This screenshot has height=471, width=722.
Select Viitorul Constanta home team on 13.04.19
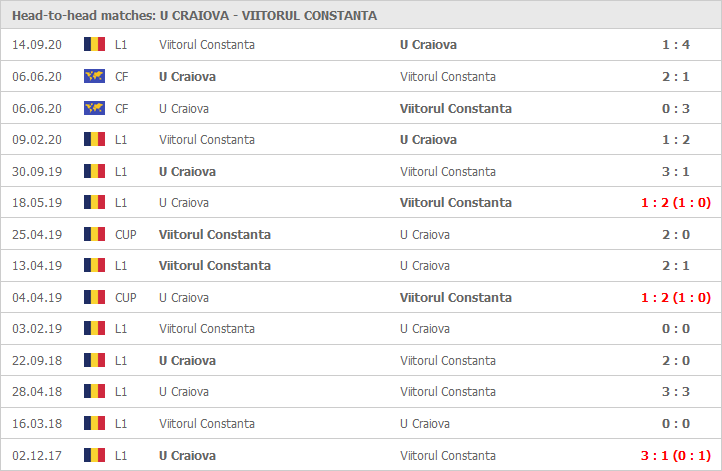pos(215,266)
